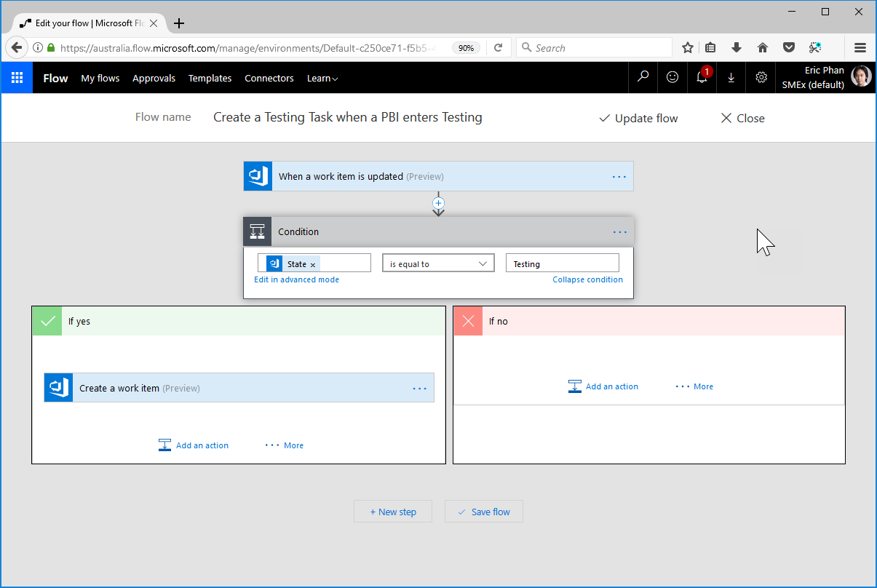Screen dimensions: 877x588
Task: Open Templates page
Action: [210, 78]
